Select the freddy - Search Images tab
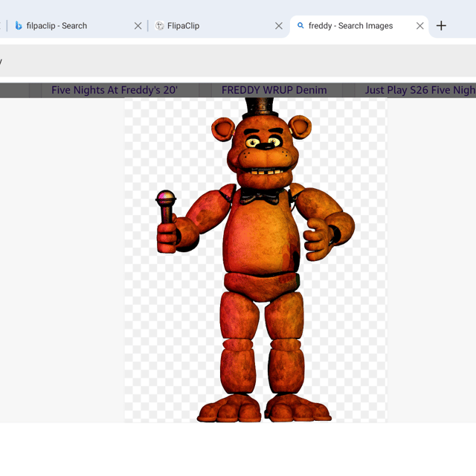Viewport: 476px width, 476px height. [350, 26]
